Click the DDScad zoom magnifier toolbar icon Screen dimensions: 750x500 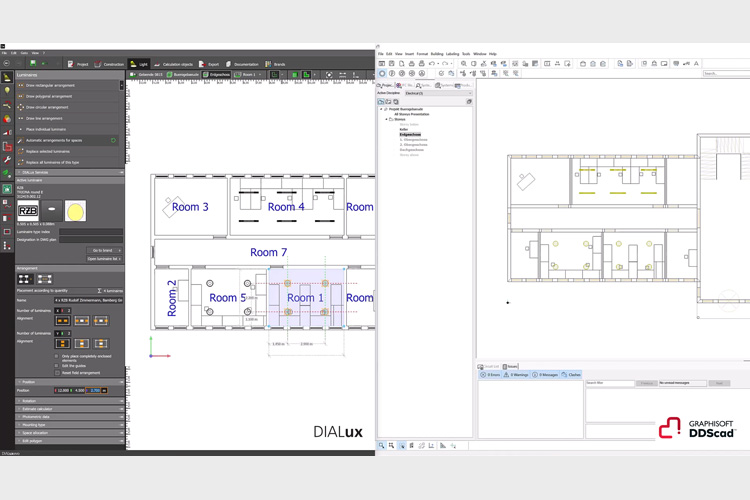pyautogui.click(x=463, y=63)
